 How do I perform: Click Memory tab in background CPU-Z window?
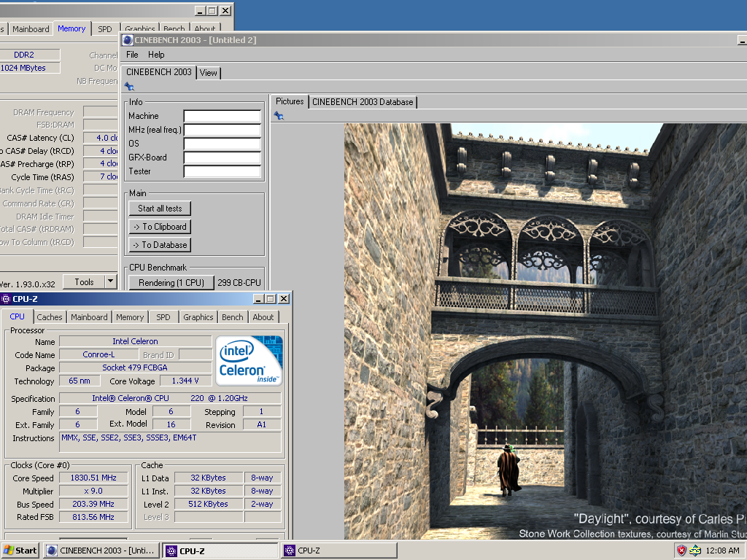71,28
